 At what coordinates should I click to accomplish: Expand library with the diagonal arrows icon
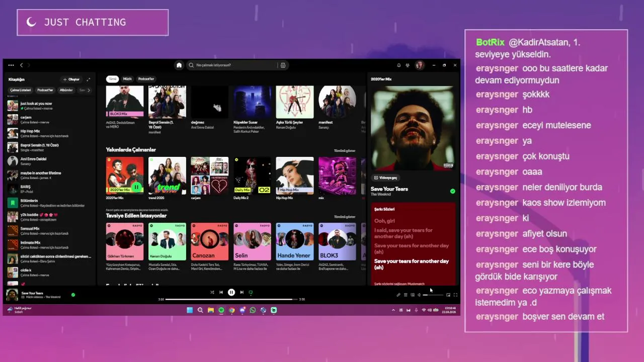tap(89, 79)
